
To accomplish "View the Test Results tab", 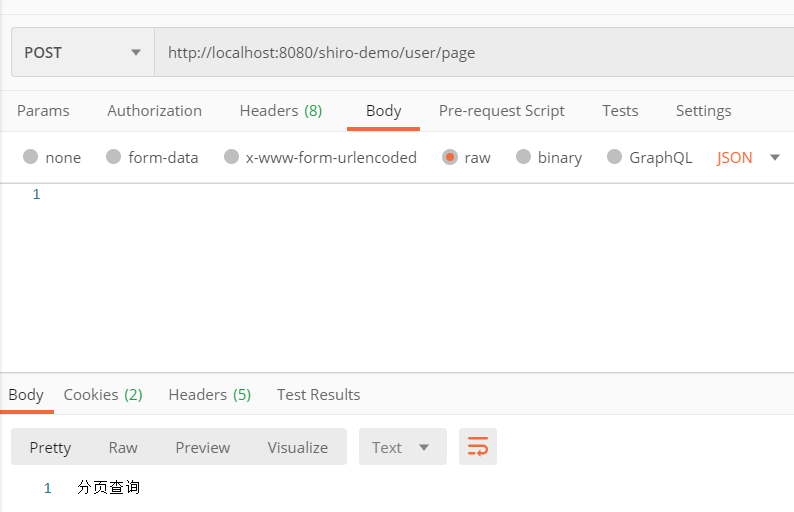I will pos(318,394).
